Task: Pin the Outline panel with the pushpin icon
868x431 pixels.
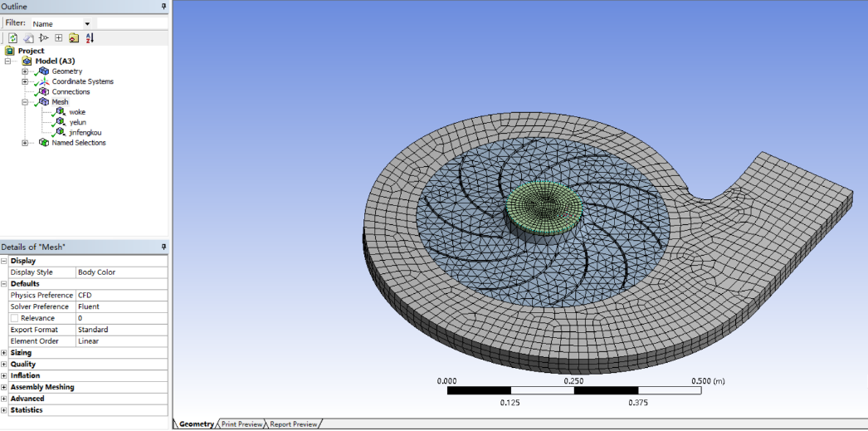Action: pyautogui.click(x=163, y=7)
